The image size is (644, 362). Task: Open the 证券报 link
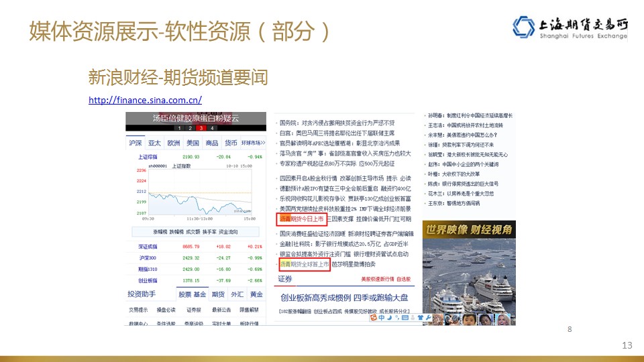pos(194,310)
